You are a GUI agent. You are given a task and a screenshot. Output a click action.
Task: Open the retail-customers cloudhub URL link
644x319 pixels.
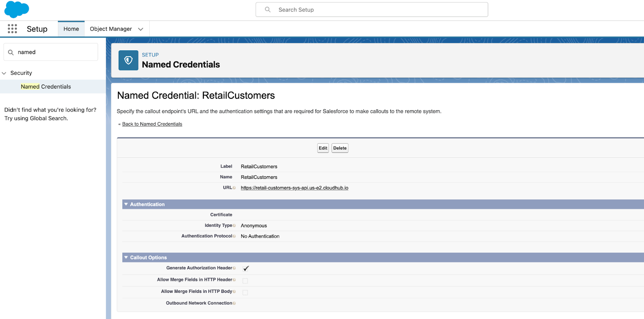click(x=295, y=188)
